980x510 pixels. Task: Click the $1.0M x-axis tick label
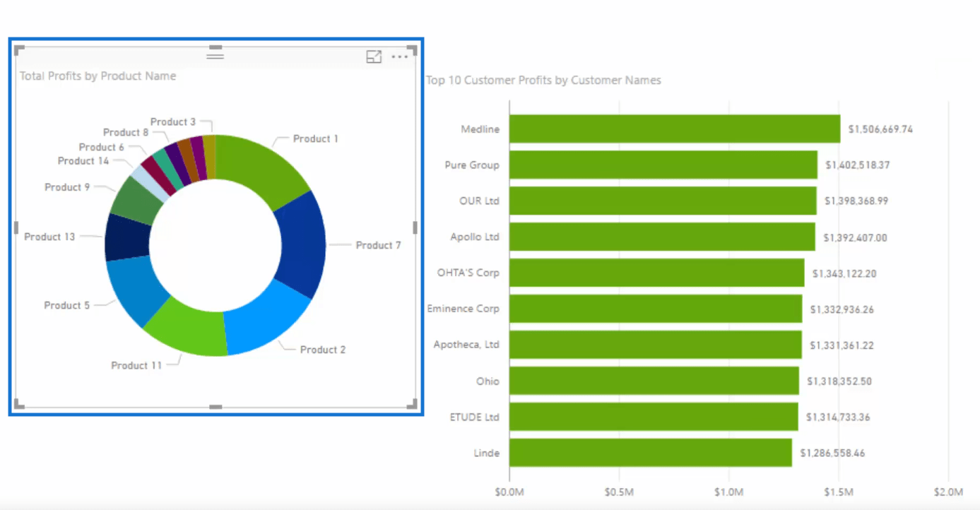(x=728, y=492)
